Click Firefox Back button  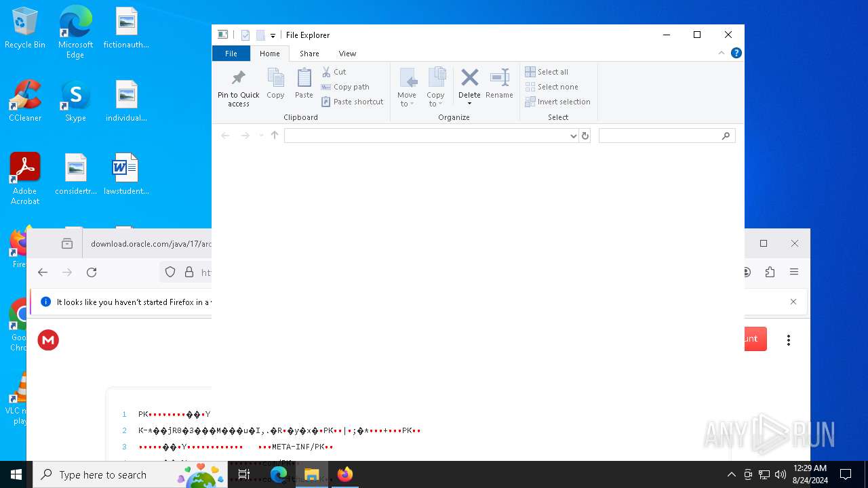point(43,272)
